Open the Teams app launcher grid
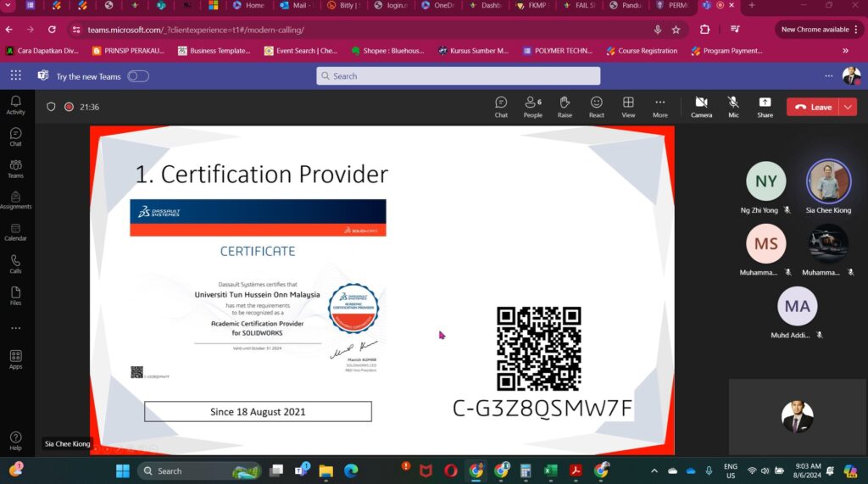 pos(15,76)
